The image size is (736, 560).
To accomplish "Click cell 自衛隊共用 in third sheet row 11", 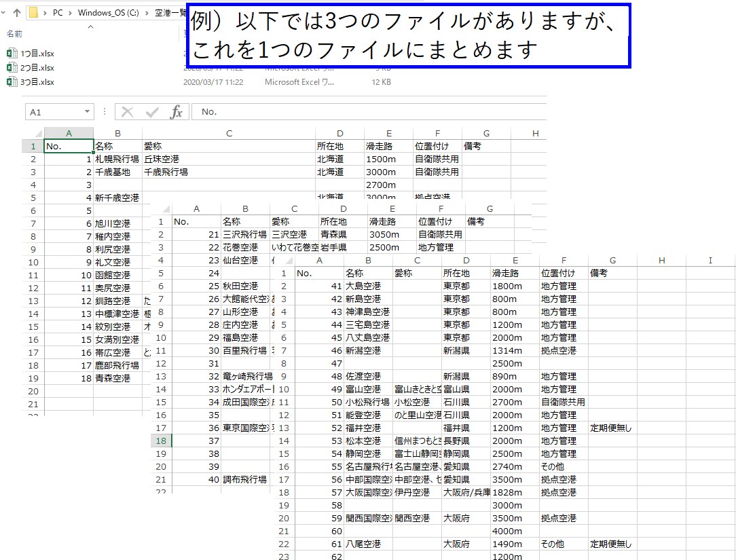I will pyautogui.click(x=564, y=402).
